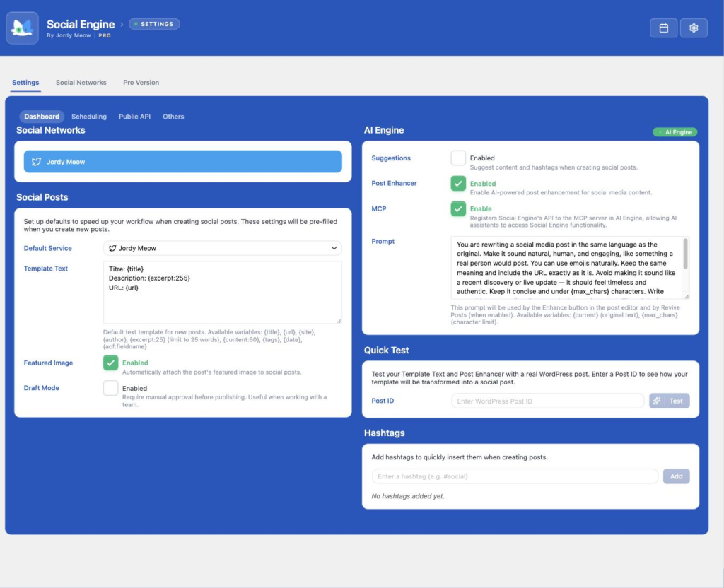Click the Social Posts heading
Viewport: 724px width, 588px height.
pyautogui.click(x=42, y=197)
